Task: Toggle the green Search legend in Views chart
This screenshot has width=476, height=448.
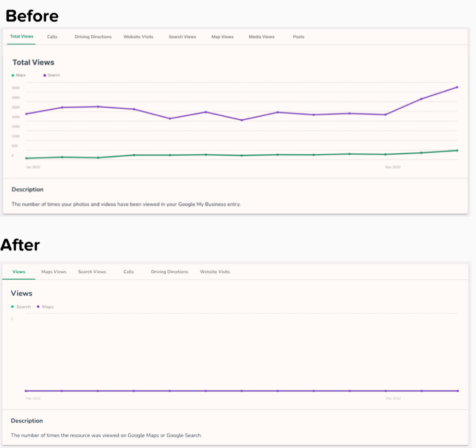Action: pyautogui.click(x=21, y=307)
